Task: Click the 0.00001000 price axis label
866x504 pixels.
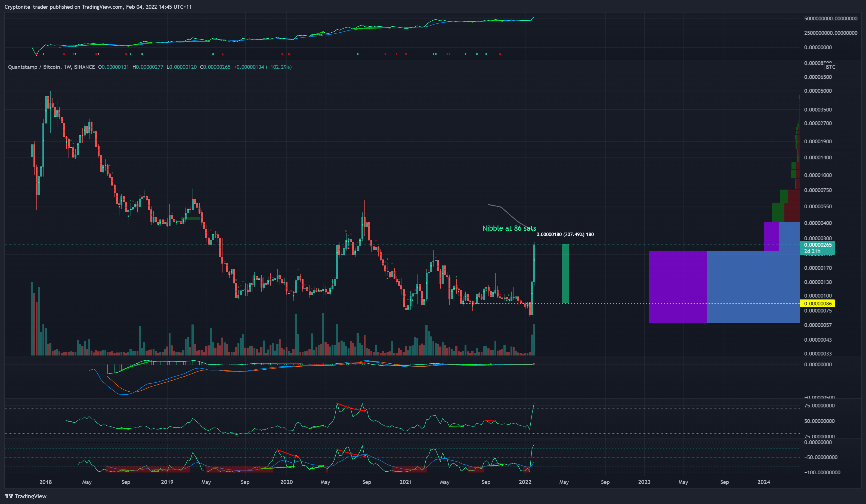Action: 818,175
